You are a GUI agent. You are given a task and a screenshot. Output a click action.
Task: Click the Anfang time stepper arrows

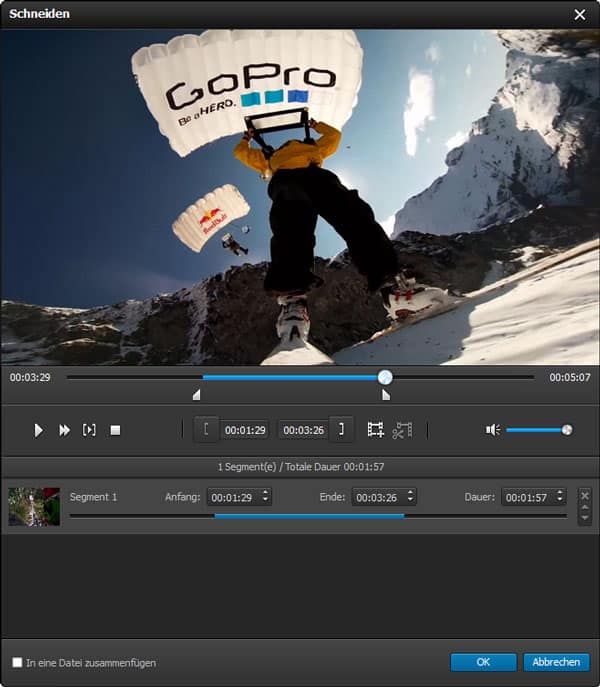click(264, 497)
